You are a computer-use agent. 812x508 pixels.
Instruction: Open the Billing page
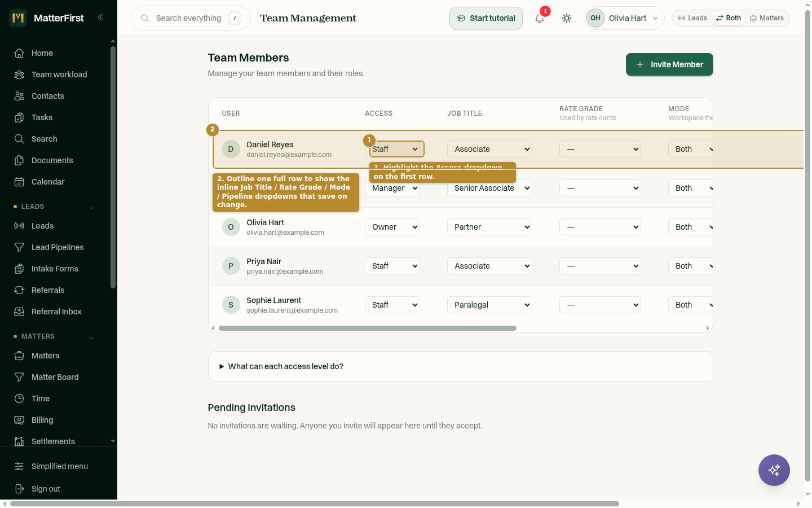[x=42, y=420]
